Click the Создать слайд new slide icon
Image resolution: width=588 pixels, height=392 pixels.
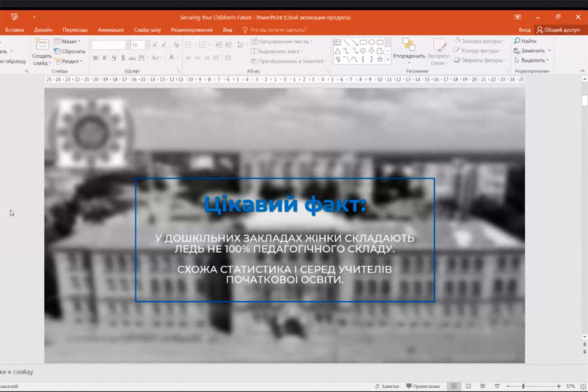pos(42,44)
